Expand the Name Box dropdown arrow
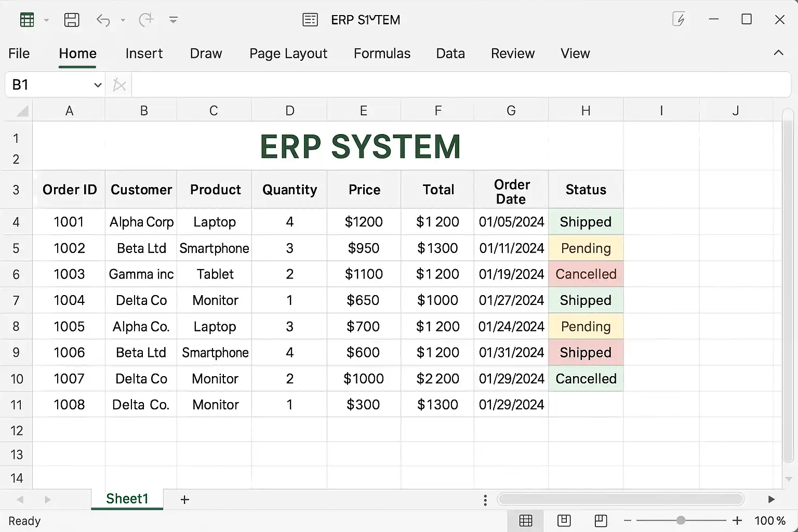 98,85
